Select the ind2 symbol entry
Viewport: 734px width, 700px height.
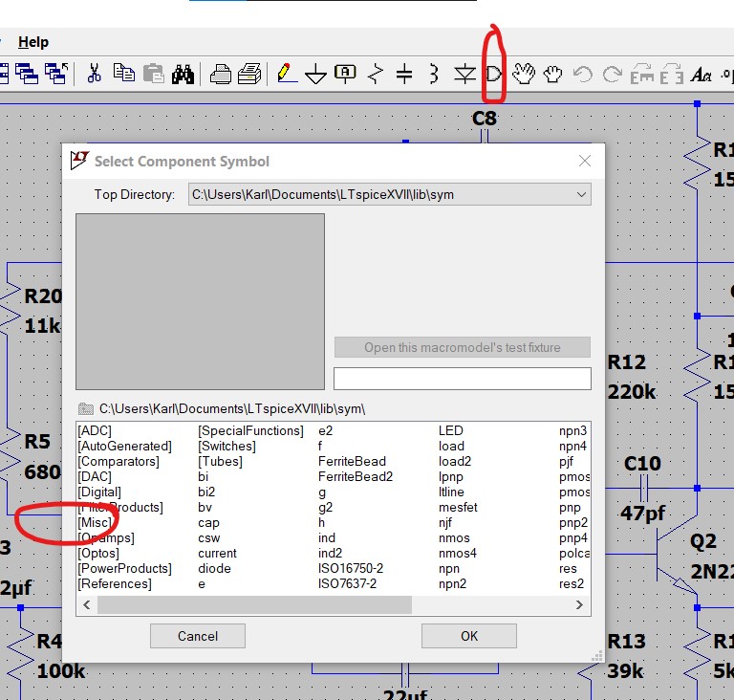pyautogui.click(x=330, y=553)
